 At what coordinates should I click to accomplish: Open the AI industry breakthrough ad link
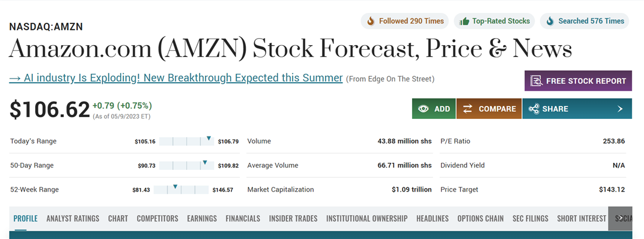(x=176, y=78)
